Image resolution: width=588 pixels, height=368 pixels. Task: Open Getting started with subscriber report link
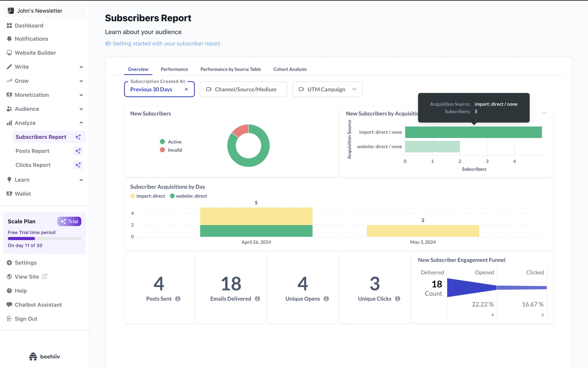point(166,44)
